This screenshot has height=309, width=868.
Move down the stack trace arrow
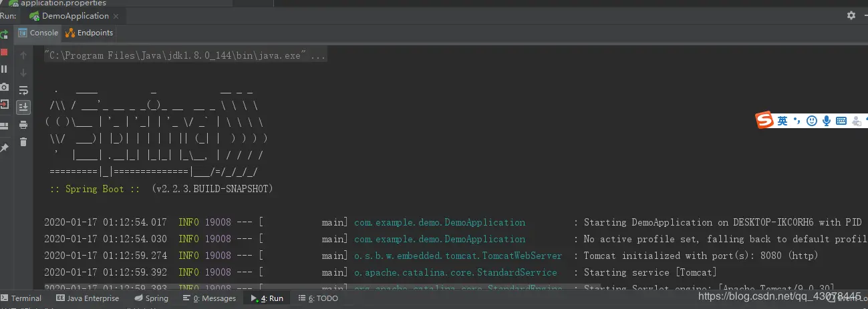(23, 73)
